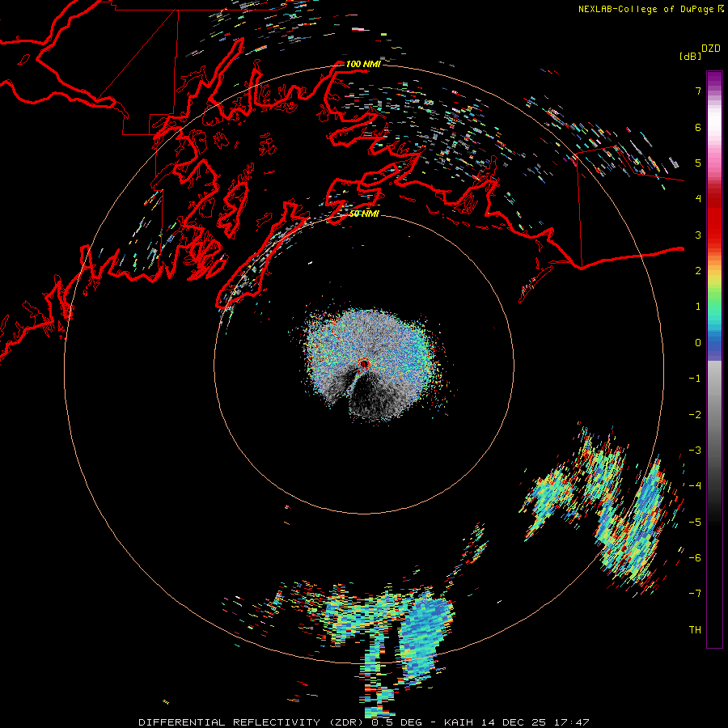Viewport: 728px width, 728px height.
Task: Click the 0.5 DEG elevation text in the caption
Action: click(397, 722)
